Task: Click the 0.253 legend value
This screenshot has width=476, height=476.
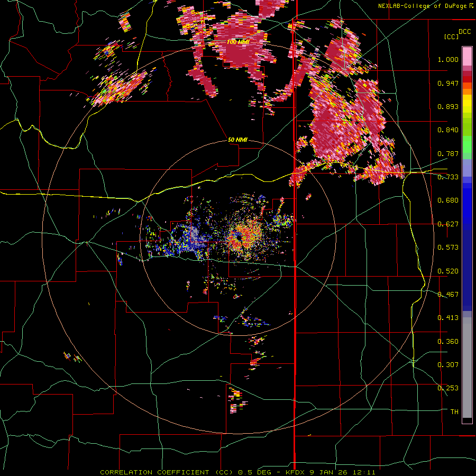Action: [x=448, y=388]
